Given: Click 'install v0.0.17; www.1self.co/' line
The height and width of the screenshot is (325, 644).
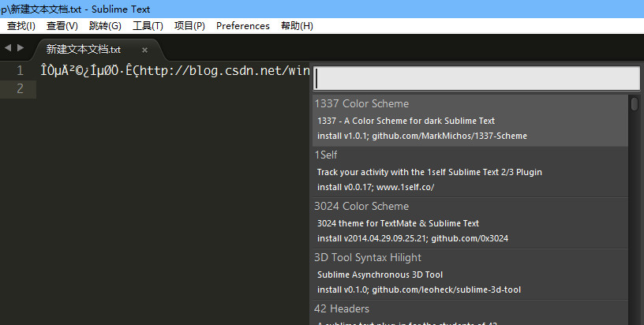Looking at the screenshot, I should 376,187.
